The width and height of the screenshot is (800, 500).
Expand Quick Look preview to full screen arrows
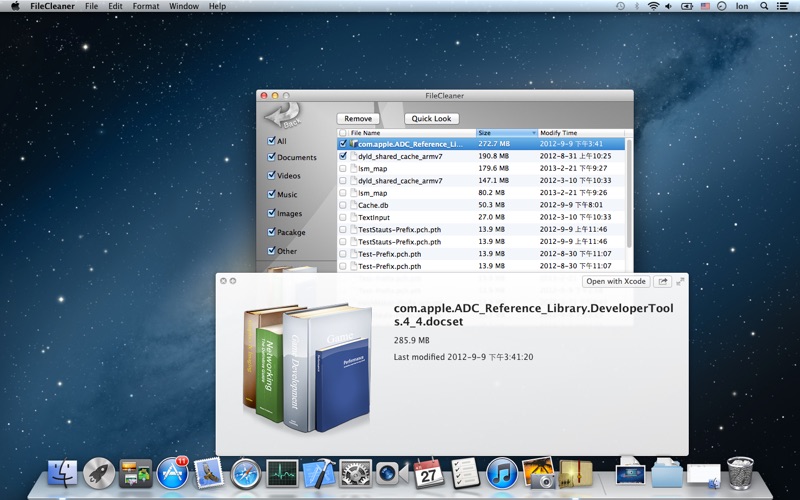tap(680, 281)
